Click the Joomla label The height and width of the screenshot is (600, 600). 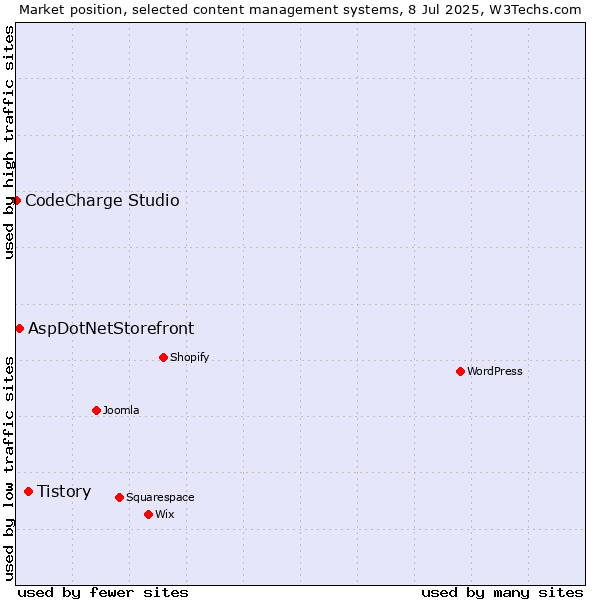(121, 411)
